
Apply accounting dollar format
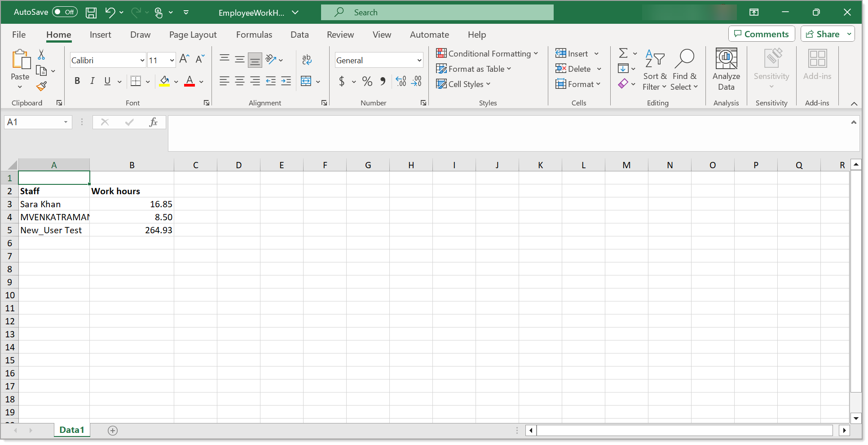click(342, 81)
